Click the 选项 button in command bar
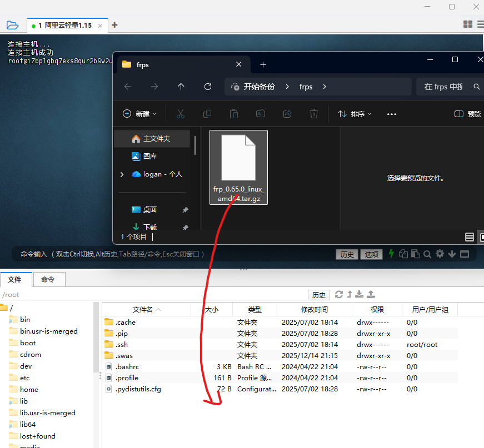 pos(371,254)
